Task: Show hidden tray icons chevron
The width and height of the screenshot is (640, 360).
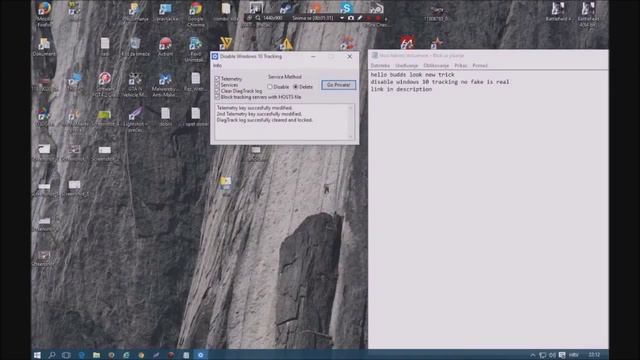Action: (x=533, y=355)
